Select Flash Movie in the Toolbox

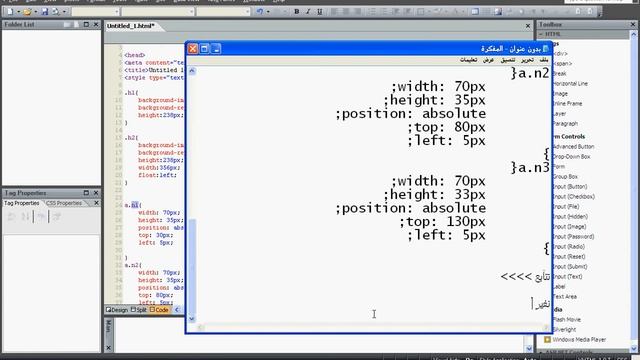(x=567, y=320)
